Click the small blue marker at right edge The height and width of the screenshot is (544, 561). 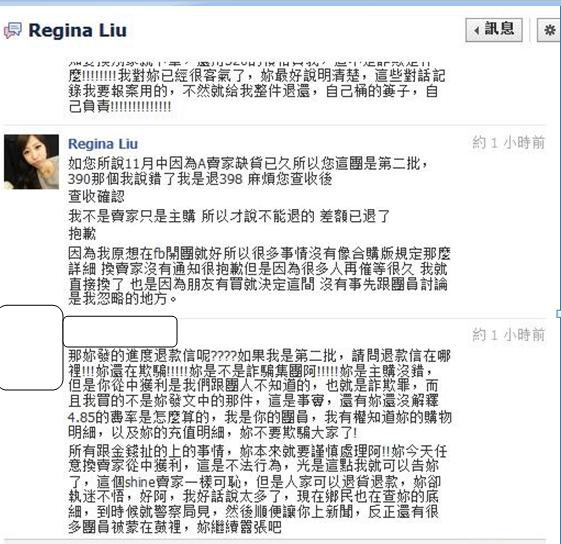pyautogui.click(x=558, y=314)
